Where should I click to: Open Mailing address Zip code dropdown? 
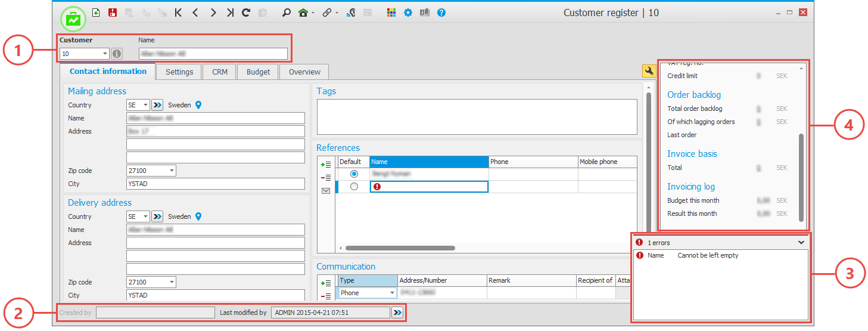(172, 171)
